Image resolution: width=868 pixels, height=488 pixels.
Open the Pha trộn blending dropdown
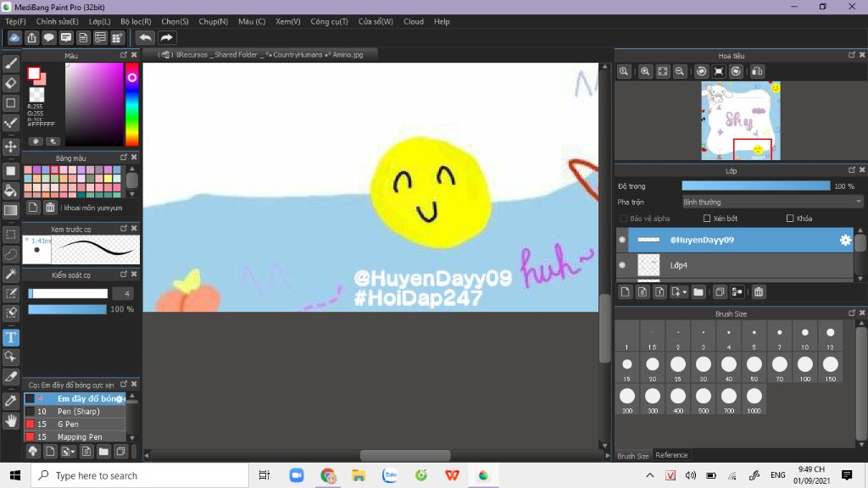[772, 202]
